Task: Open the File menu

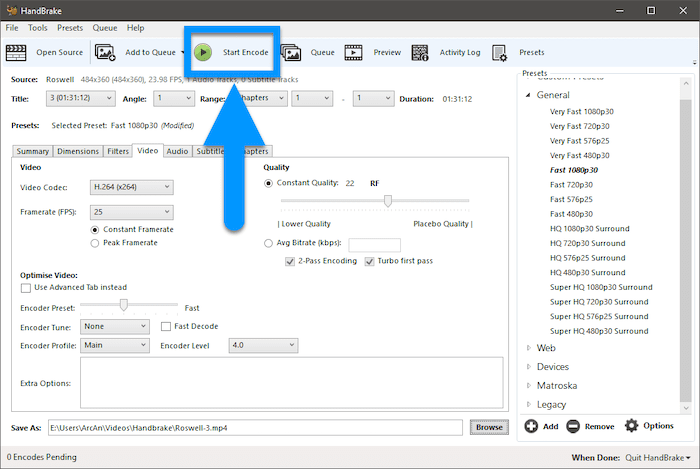Action: 12,28
